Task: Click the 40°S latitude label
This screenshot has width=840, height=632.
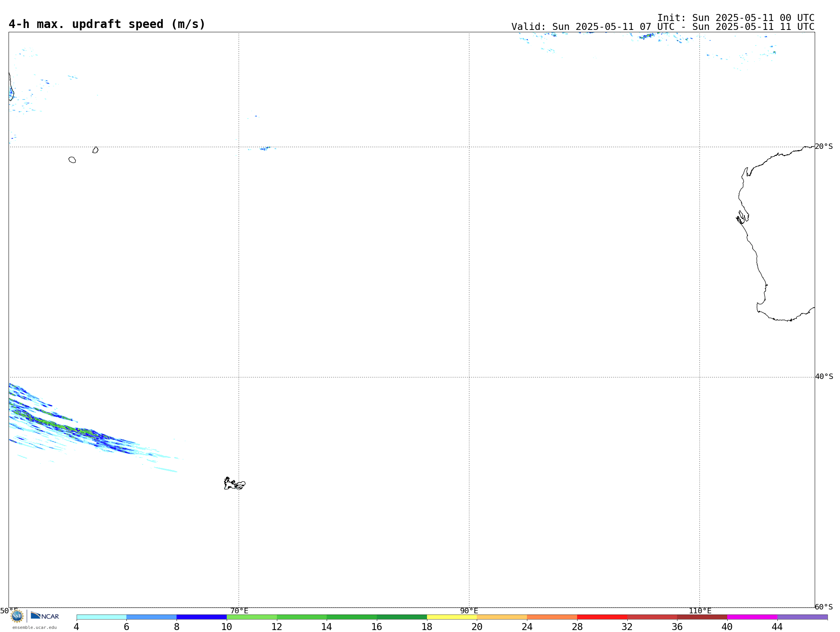Action: tap(824, 376)
